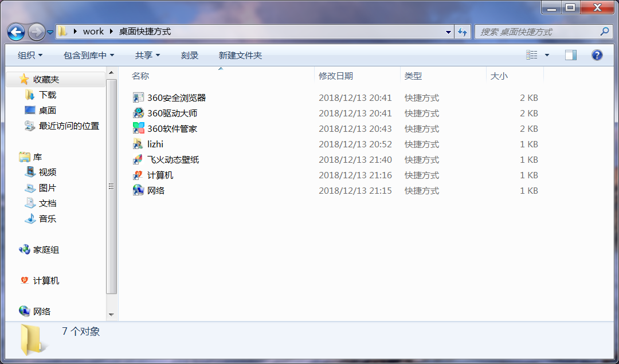This screenshot has width=619, height=364.
Task: Click the date 2018/12/13 21:40
Action: (x=355, y=159)
